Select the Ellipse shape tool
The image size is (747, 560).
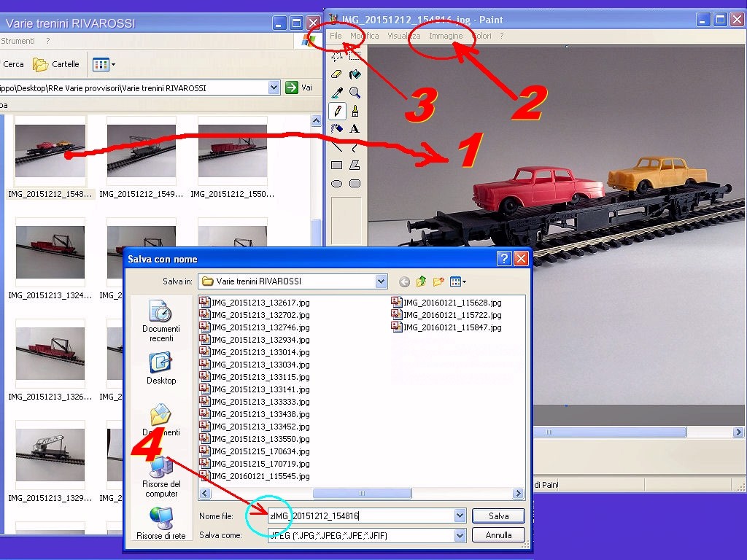tap(337, 184)
